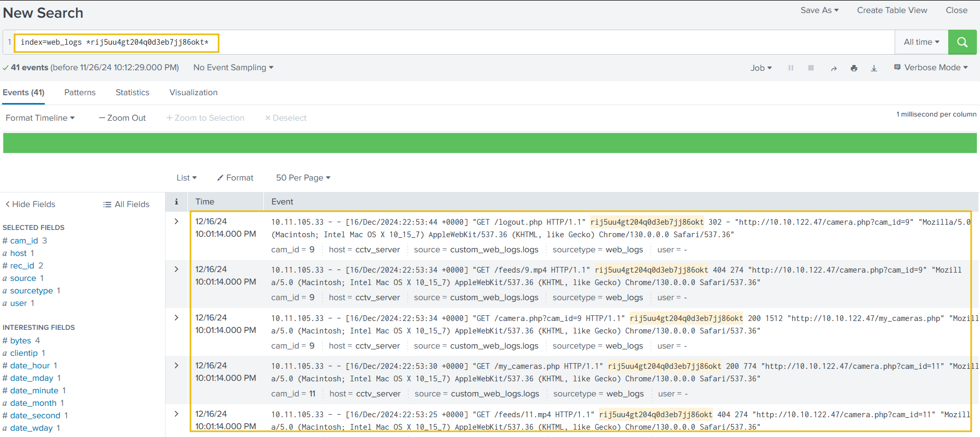
Task: Click Create Table View
Action: point(892,10)
